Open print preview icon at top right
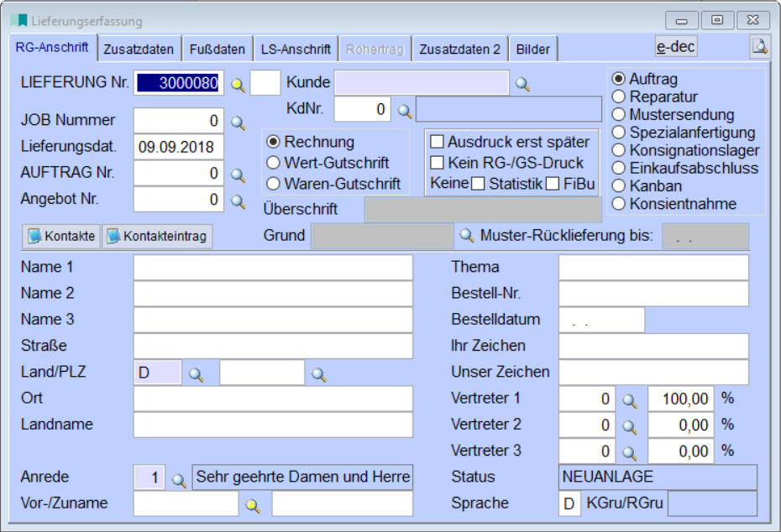This screenshot has width=781, height=532. (x=759, y=48)
